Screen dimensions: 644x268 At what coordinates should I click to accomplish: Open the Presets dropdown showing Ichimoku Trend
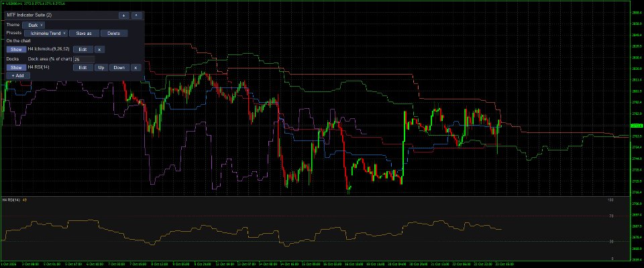click(x=46, y=34)
